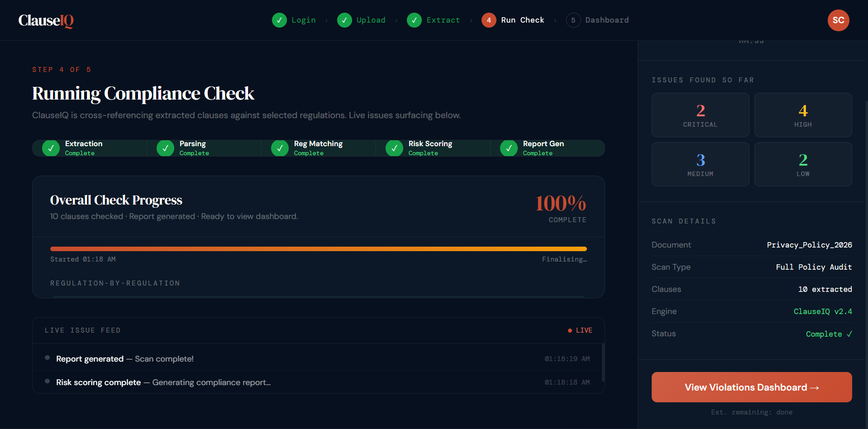Click the Dashboard step number 5 badge
Screen dimensions: 868x429
pyautogui.click(x=573, y=20)
